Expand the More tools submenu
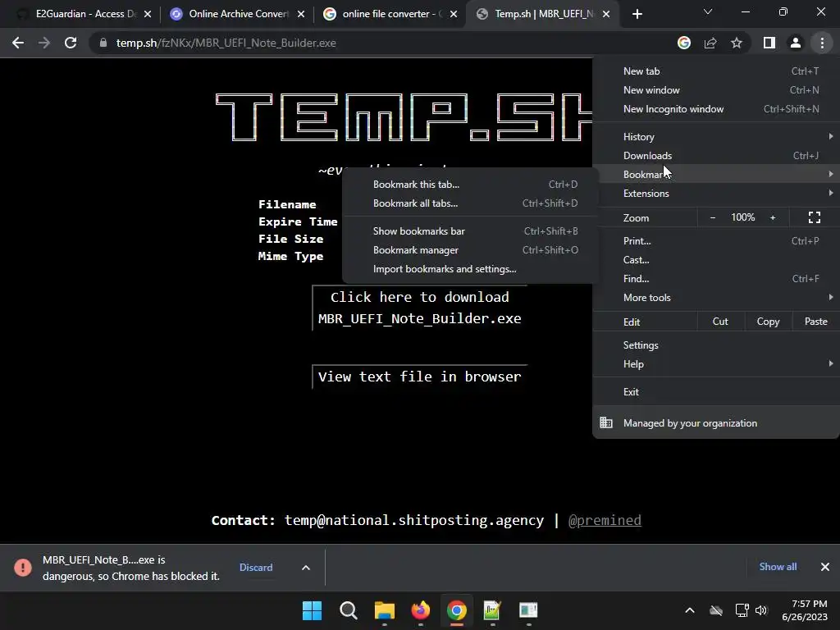The image size is (840, 630). tap(715, 297)
